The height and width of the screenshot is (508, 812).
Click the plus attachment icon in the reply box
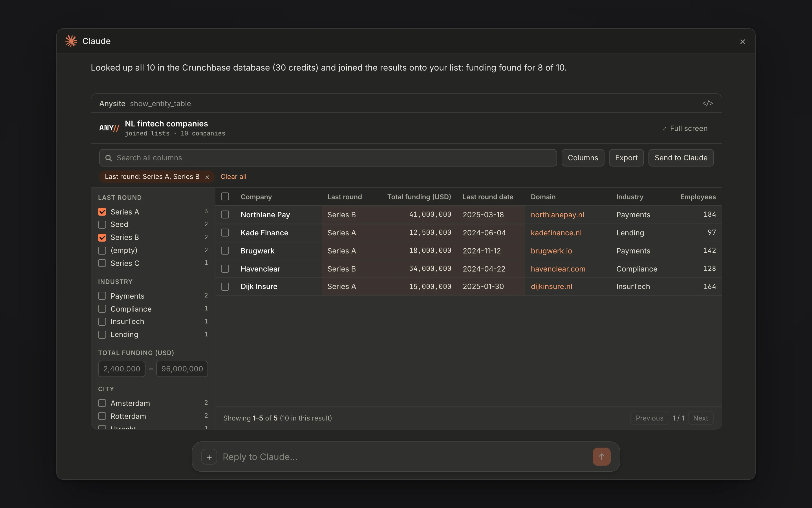[x=209, y=457]
